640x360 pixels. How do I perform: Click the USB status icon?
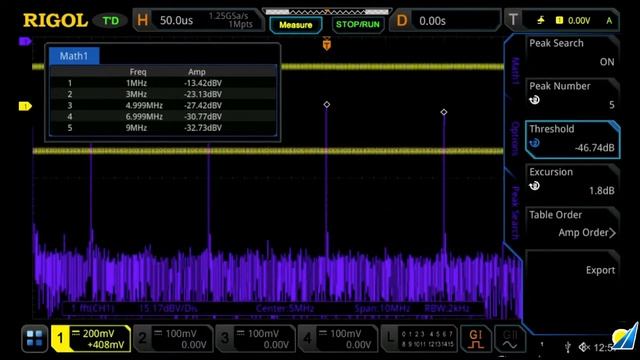click(567, 347)
